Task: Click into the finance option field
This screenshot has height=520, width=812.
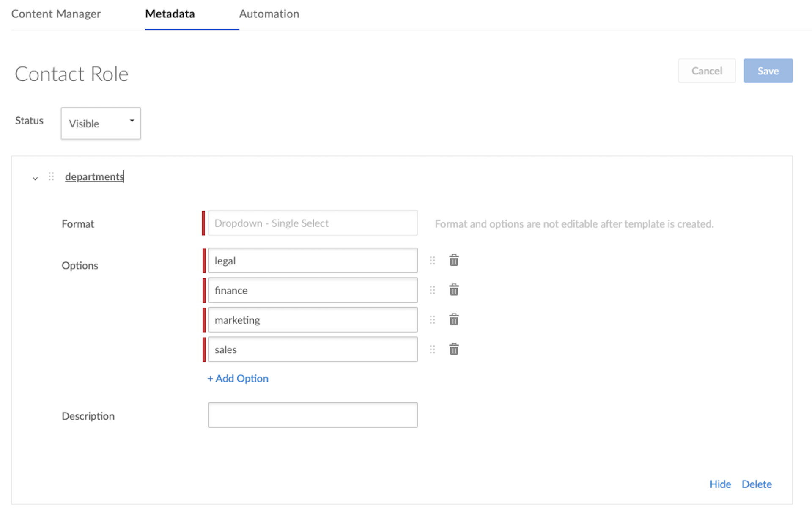Action: click(x=313, y=290)
